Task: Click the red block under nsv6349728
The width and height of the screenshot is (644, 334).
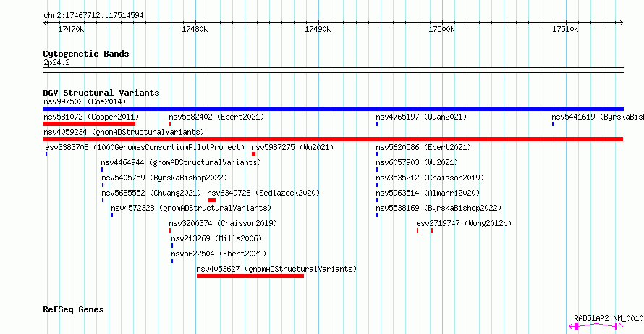Action: coord(211,200)
